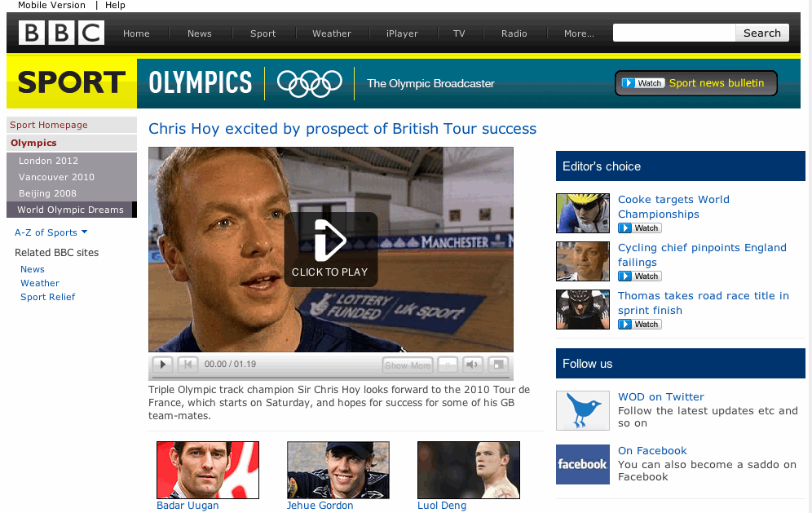Click the video progress bar
812x513 pixels.
point(330,378)
